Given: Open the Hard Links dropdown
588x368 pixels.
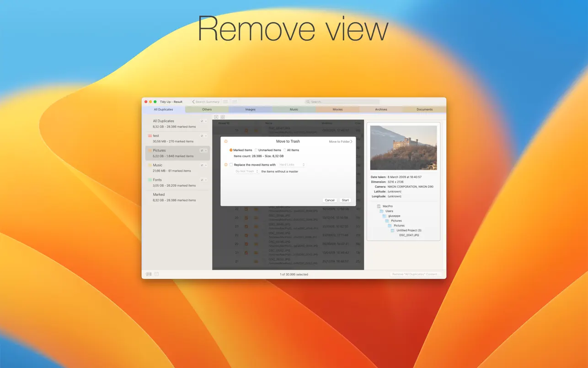Looking at the screenshot, I should [x=291, y=165].
